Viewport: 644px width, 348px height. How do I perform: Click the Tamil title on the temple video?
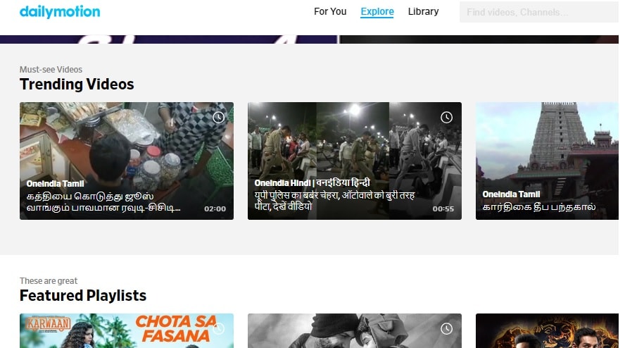(539, 207)
